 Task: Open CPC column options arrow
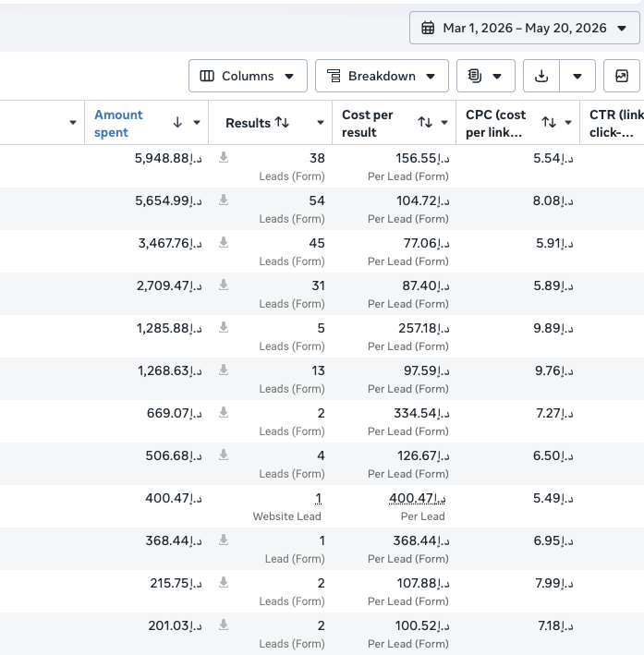click(568, 122)
